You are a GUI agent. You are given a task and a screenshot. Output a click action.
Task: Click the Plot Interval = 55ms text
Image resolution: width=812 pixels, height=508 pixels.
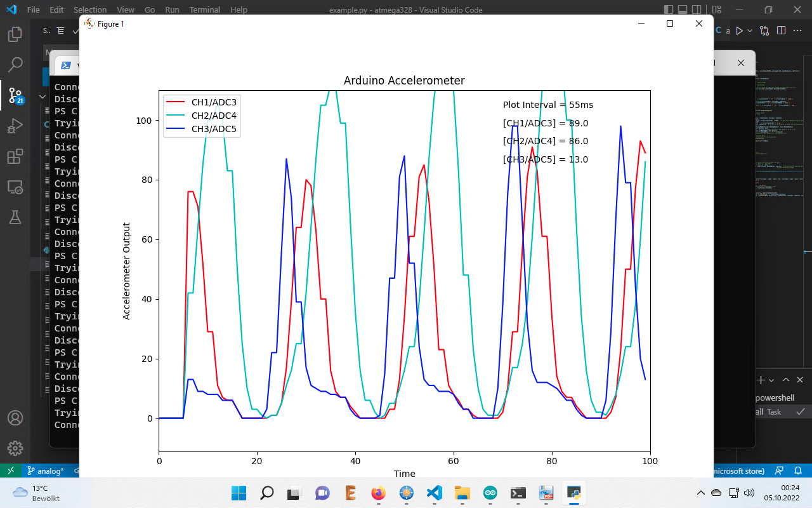548,105
